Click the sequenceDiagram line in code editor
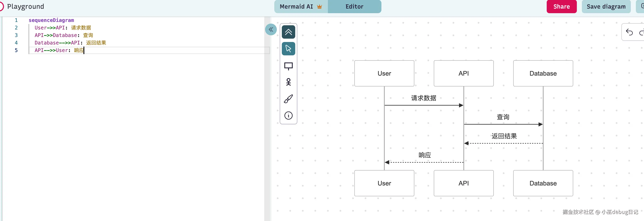 pos(51,20)
